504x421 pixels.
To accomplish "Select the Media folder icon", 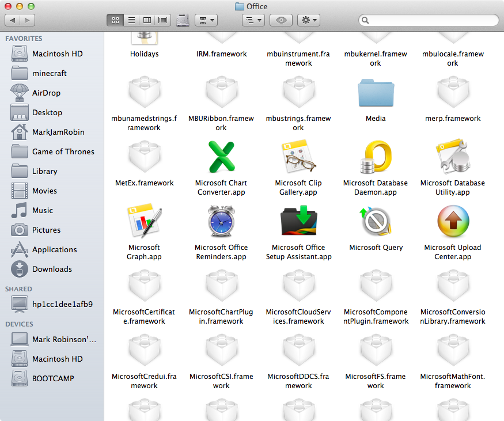I will tap(376, 93).
